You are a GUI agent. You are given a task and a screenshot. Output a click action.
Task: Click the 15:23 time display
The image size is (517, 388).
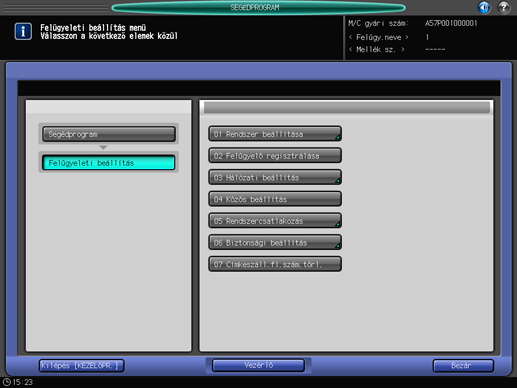click(23, 382)
